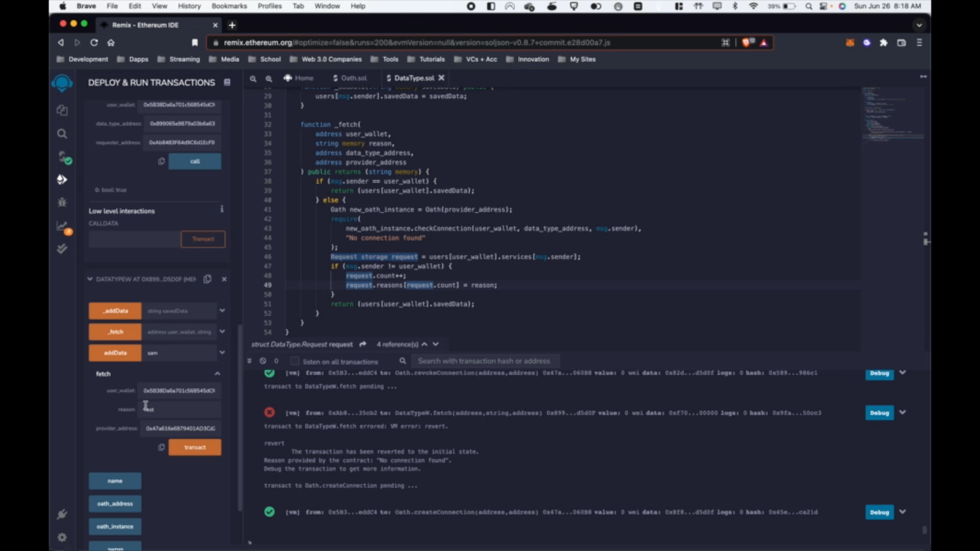The height and width of the screenshot is (551, 980).
Task: Click the blue name getter button
Action: [x=115, y=481]
